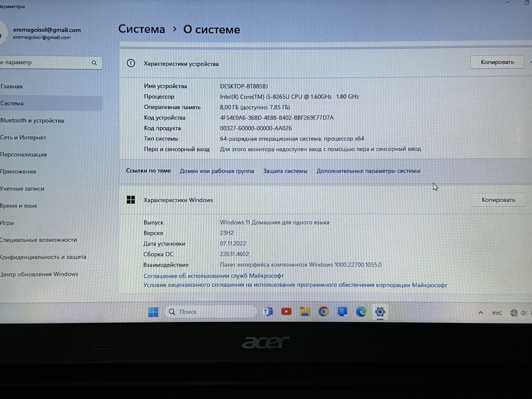Viewport: 532px width, 399px height.
Task: Select version value 23H2
Action: coord(227,233)
